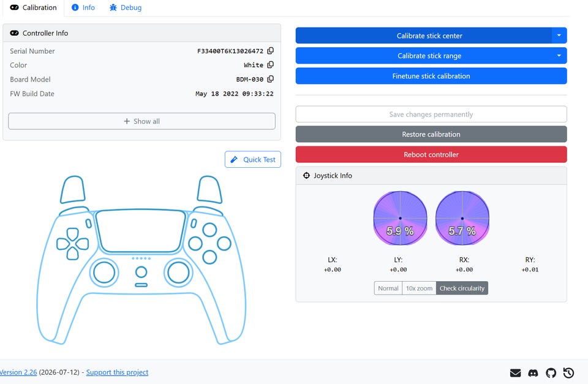Expand Calibrate stick range dropdown arrow
Viewport: 588px width, 384px height.
click(559, 56)
